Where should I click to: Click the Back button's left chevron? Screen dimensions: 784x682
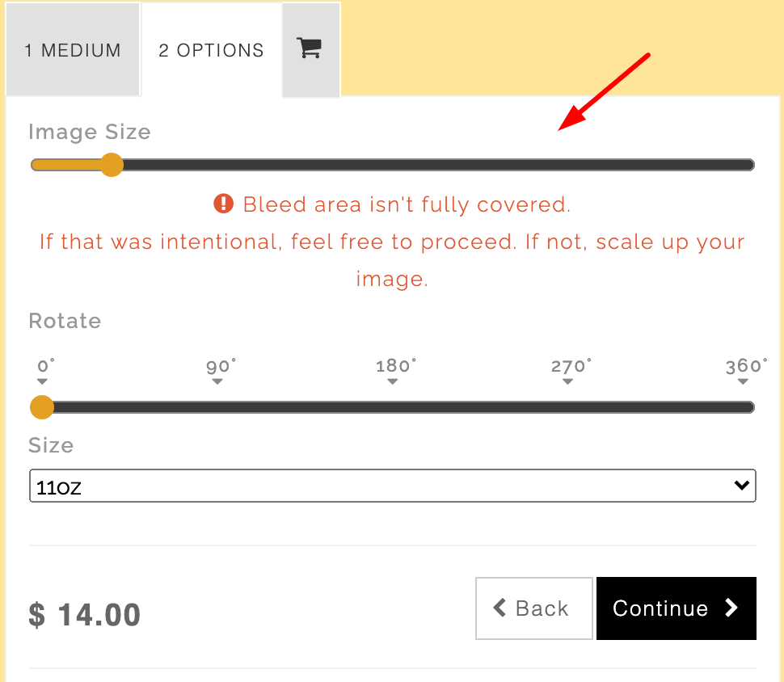pyautogui.click(x=499, y=608)
